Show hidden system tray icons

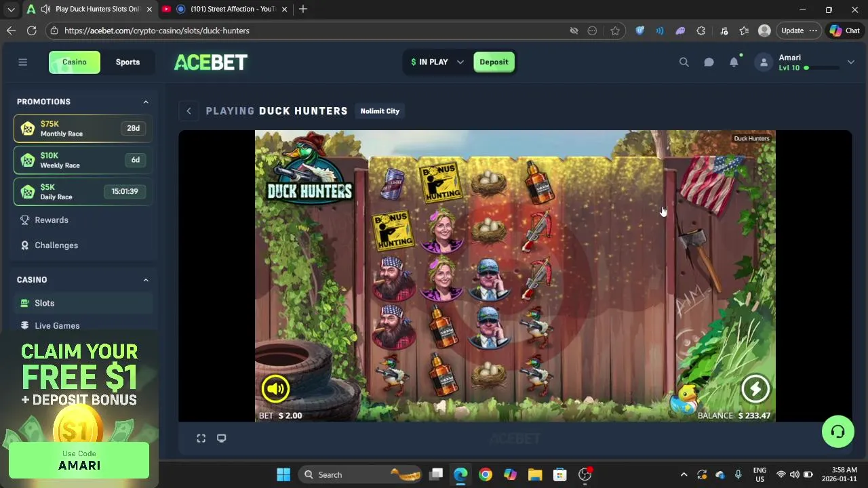684,475
